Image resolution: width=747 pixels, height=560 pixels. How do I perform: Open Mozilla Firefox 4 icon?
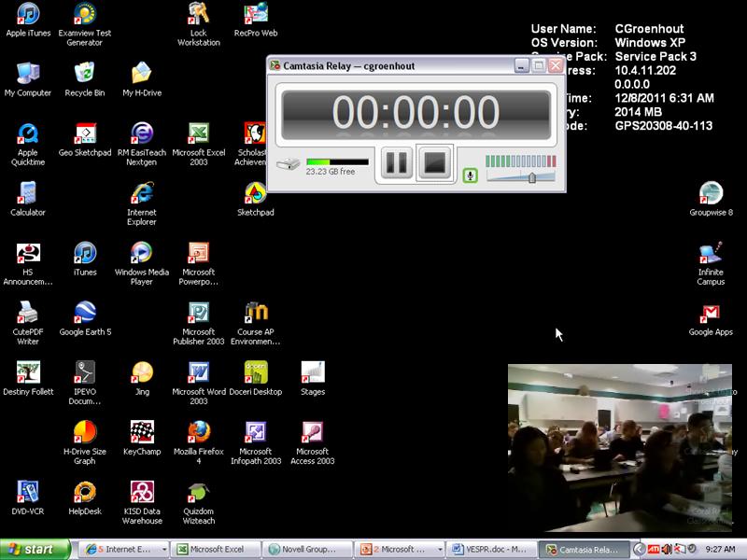click(199, 442)
